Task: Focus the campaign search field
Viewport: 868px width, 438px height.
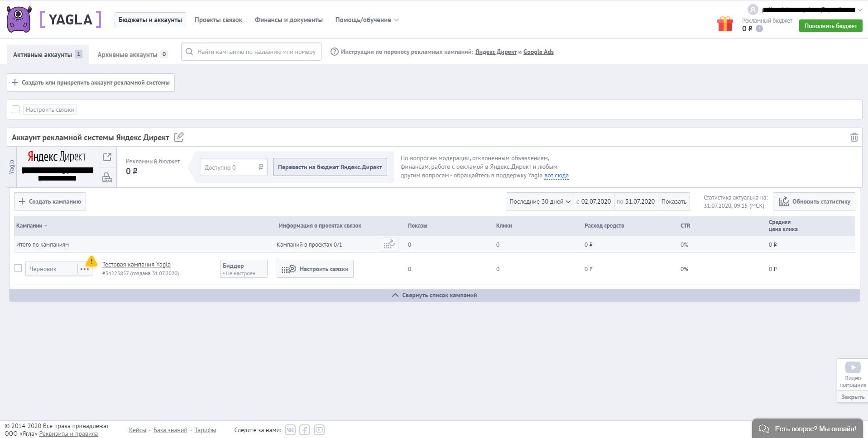Action: 251,52
